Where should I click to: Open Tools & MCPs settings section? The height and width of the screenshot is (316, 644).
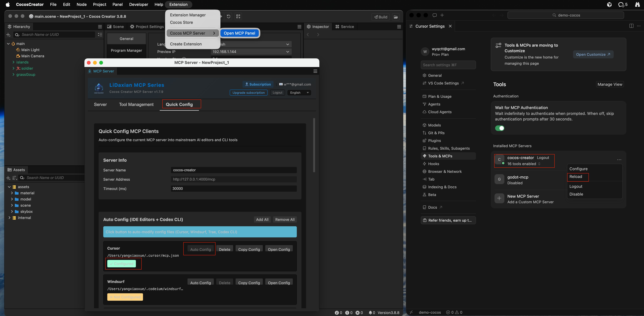click(448, 156)
